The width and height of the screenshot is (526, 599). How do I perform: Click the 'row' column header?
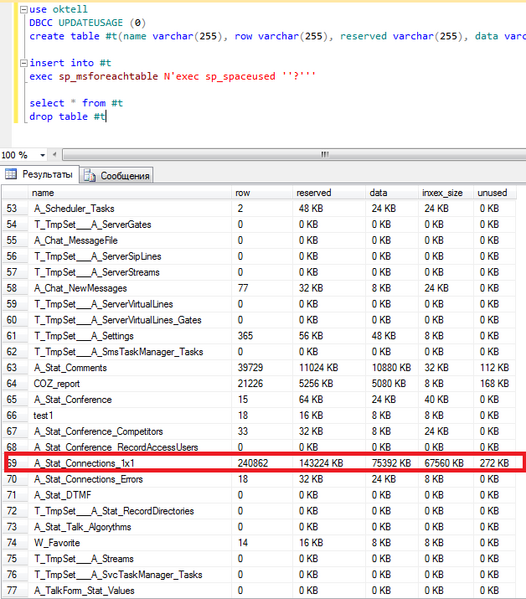[262, 193]
